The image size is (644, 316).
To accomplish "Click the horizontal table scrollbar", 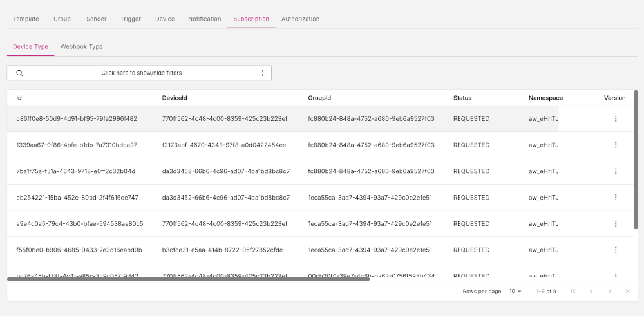I will pos(188,279).
